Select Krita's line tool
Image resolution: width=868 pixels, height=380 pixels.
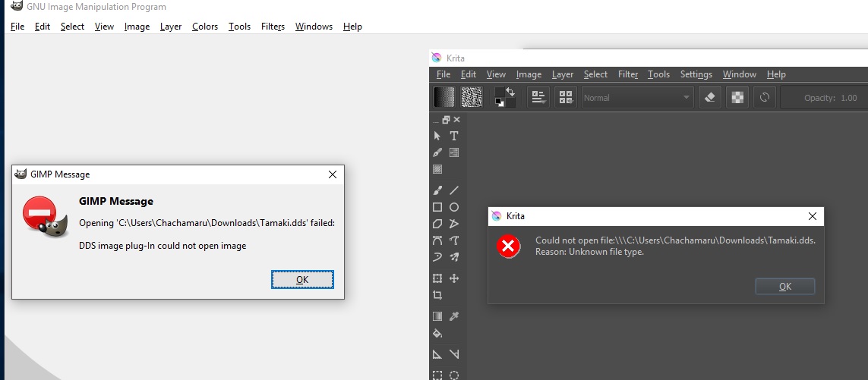[454, 190]
